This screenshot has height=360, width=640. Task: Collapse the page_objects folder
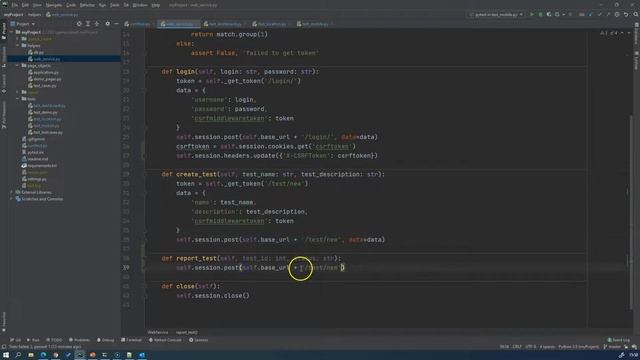[18, 65]
